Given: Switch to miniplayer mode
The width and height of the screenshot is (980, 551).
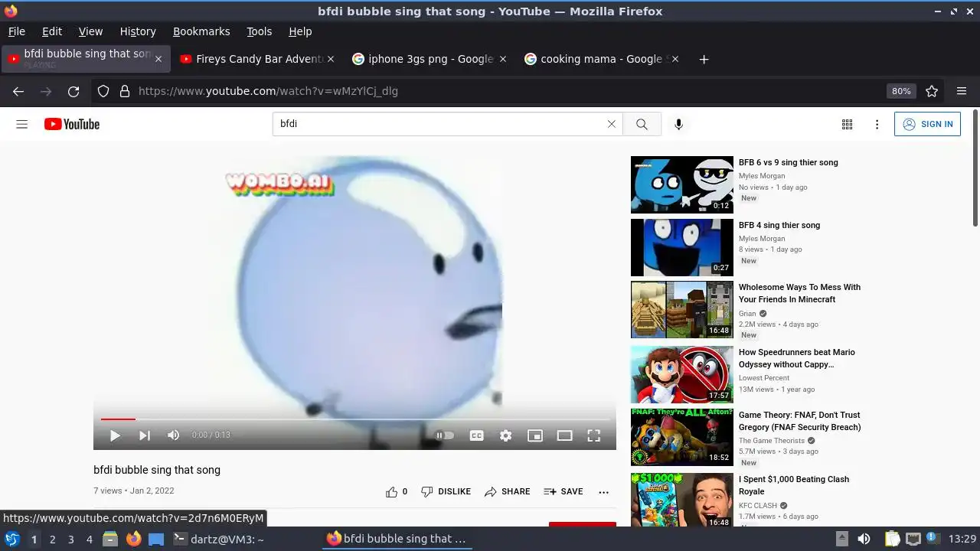Looking at the screenshot, I should tap(535, 435).
